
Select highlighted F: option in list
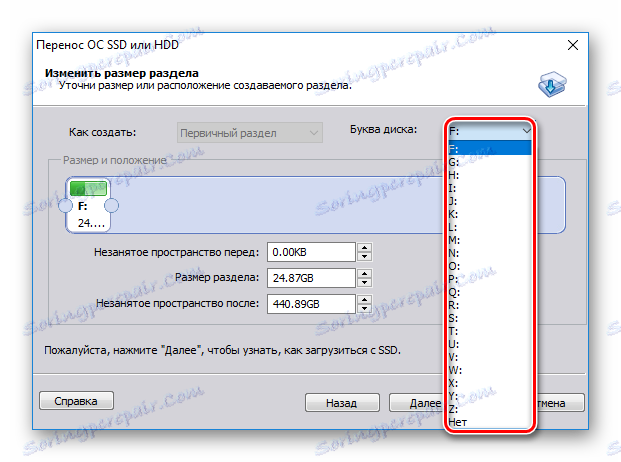[x=490, y=149]
